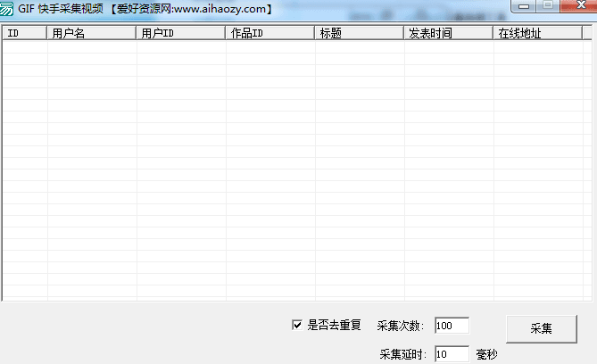Sort list by 标题 column
The height and width of the screenshot is (364, 597).
click(x=360, y=33)
